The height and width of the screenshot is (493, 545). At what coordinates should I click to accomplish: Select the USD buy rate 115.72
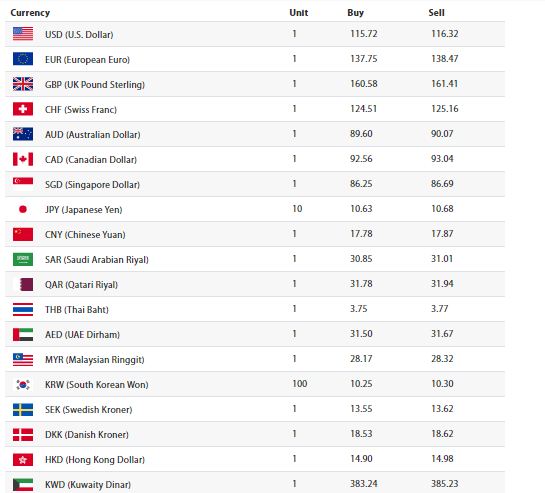tap(364, 34)
